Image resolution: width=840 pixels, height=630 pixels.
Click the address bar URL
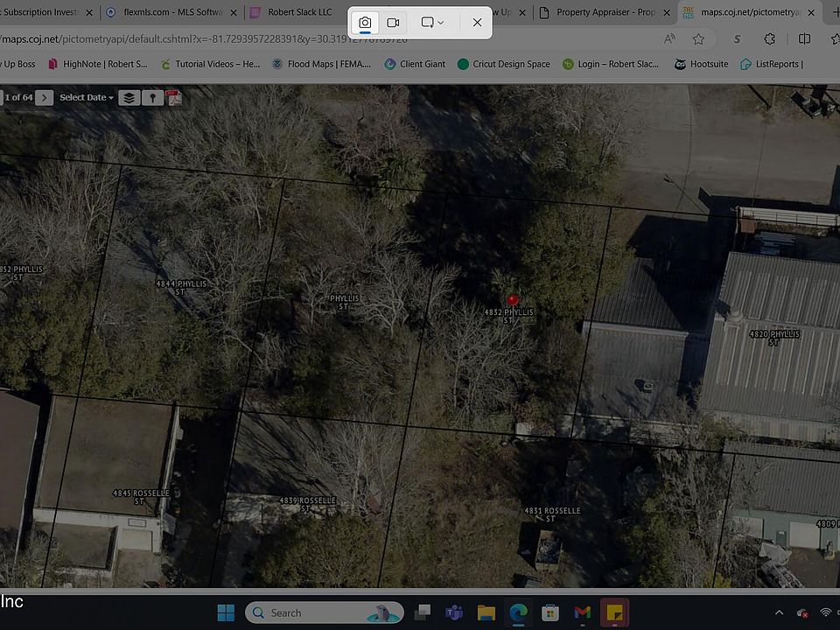pos(204,39)
